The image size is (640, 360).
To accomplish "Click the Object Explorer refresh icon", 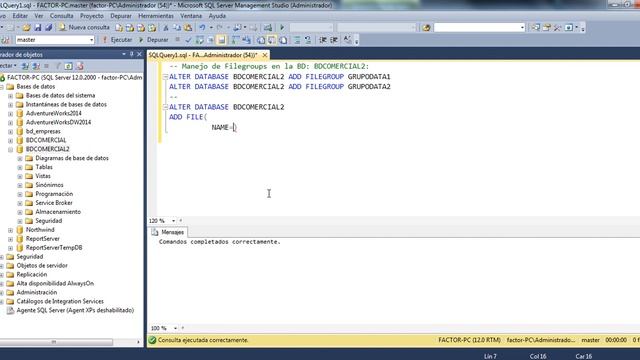I will point(69,66).
